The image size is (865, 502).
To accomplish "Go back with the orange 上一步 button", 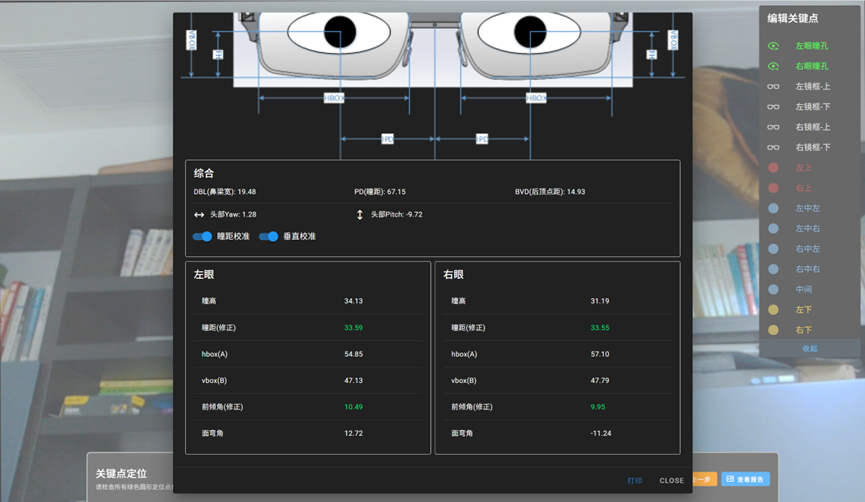I will tap(704, 479).
